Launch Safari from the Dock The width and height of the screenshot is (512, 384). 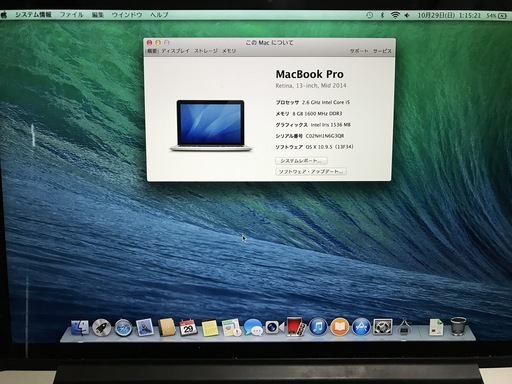[123, 328]
